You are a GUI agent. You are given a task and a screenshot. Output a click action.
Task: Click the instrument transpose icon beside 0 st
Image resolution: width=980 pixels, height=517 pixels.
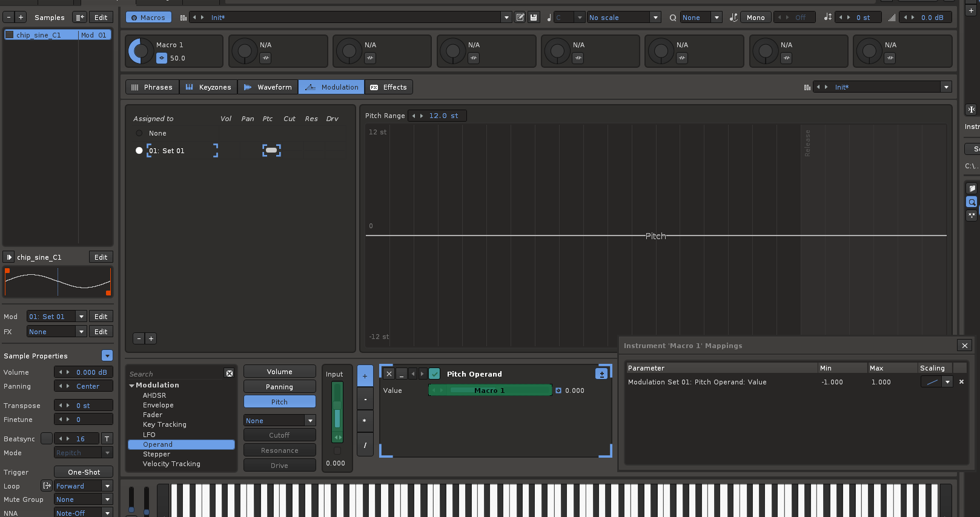(x=828, y=18)
